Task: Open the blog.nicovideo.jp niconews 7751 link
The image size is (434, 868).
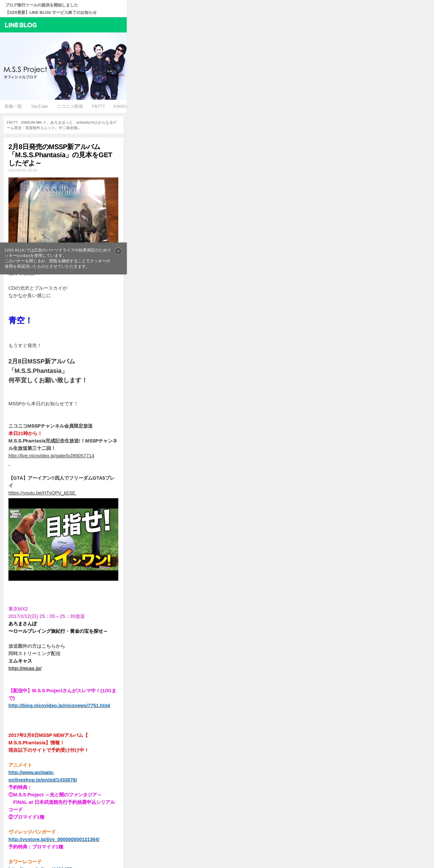Action: coord(59,705)
